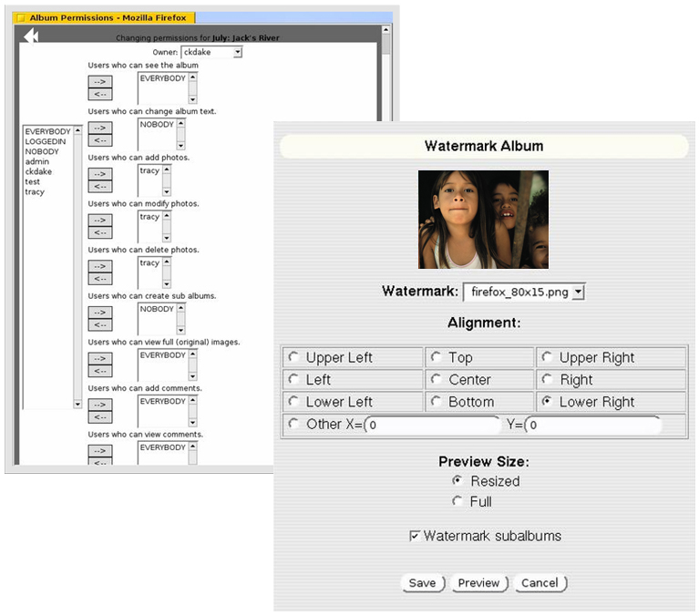Choose Bottom alignment
Viewport: 699px width, 616px height.
[436, 401]
